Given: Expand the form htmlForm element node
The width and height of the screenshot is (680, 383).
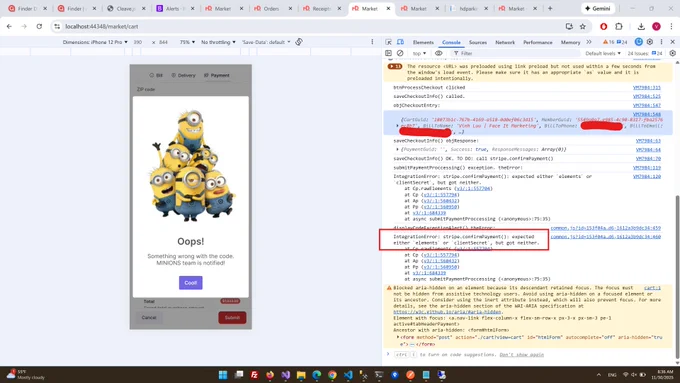Looking at the screenshot, I should pyautogui.click(x=397, y=337).
